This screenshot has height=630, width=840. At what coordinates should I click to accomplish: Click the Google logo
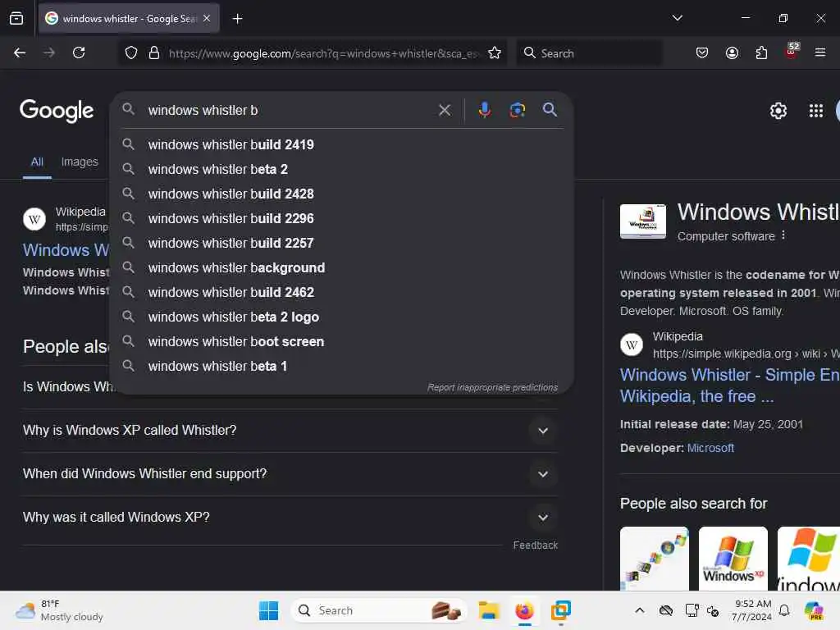click(x=57, y=111)
